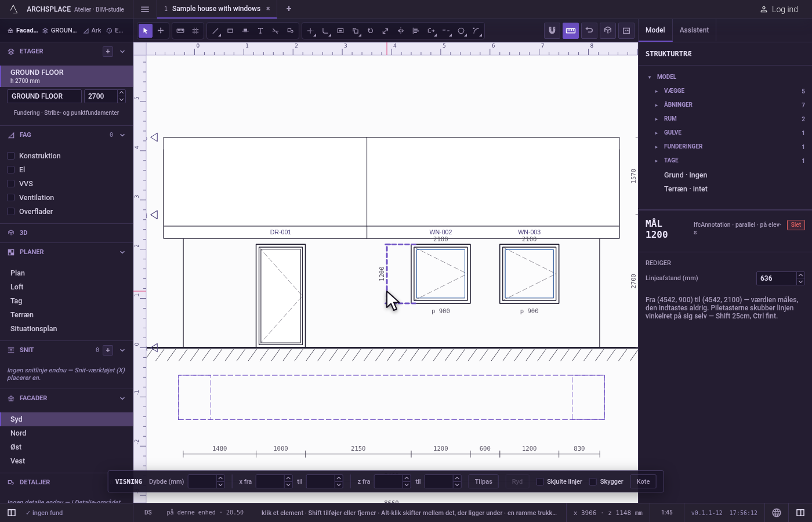Viewport: 812px width, 522px height.
Task: Tick the VVS checkbox
Action: (x=10, y=184)
